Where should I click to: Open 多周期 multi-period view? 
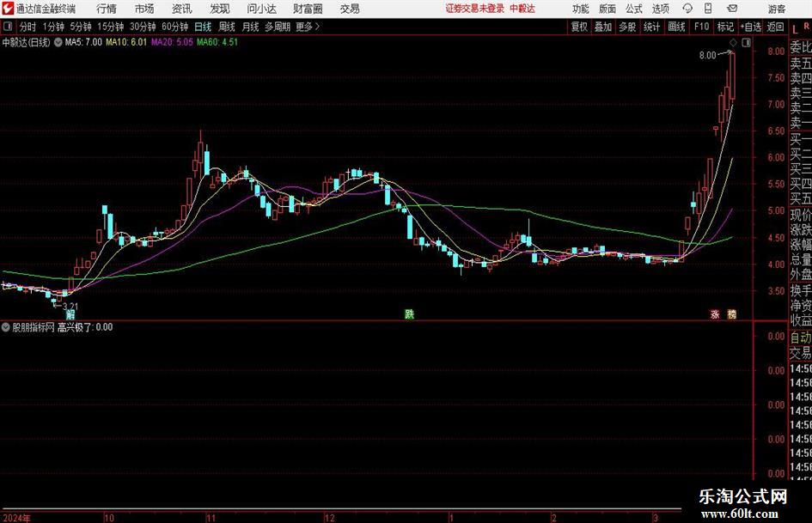tap(278, 27)
